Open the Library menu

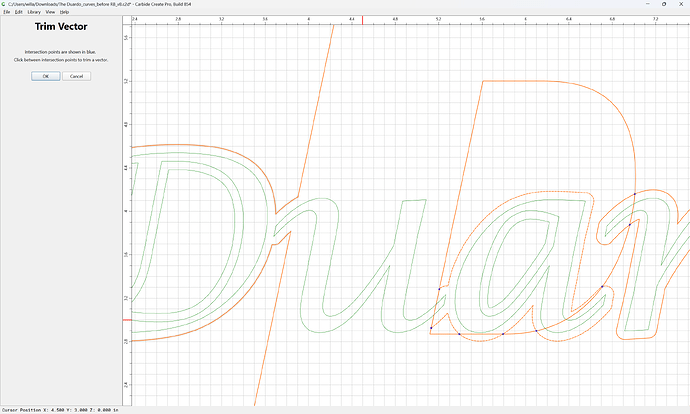point(34,12)
